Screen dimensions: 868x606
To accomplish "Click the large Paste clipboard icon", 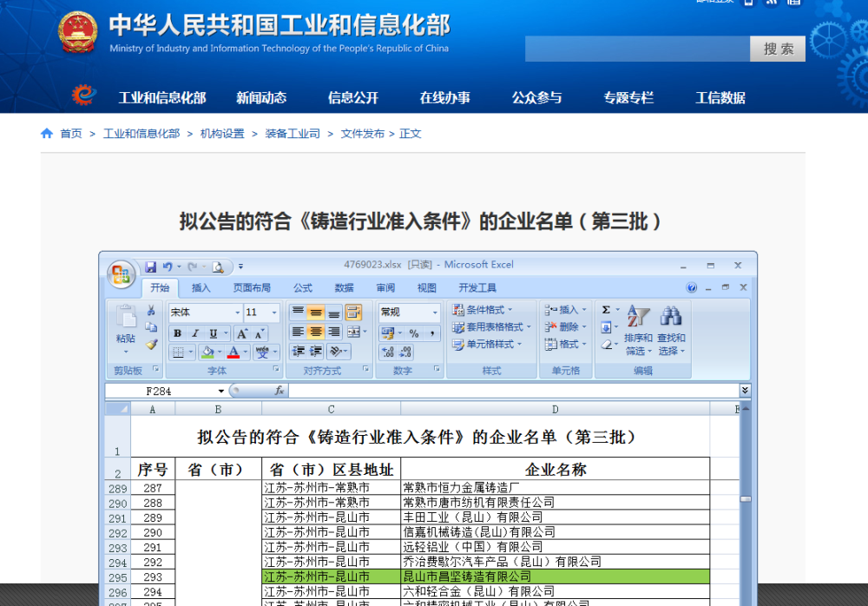I will pos(126,318).
